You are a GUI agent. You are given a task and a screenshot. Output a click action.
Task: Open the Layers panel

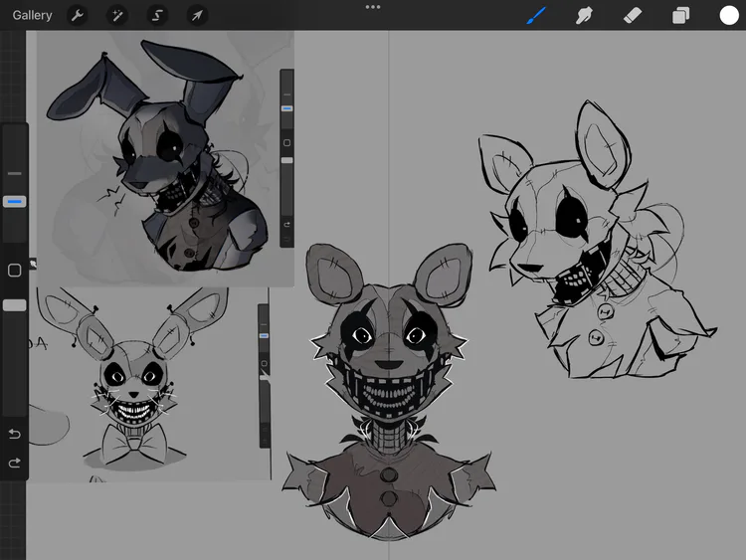tap(680, 15)
